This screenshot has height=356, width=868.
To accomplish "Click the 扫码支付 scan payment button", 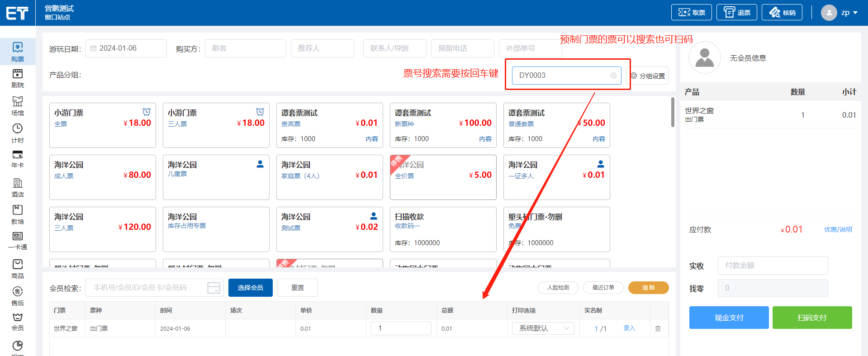I will click(811, 318).
